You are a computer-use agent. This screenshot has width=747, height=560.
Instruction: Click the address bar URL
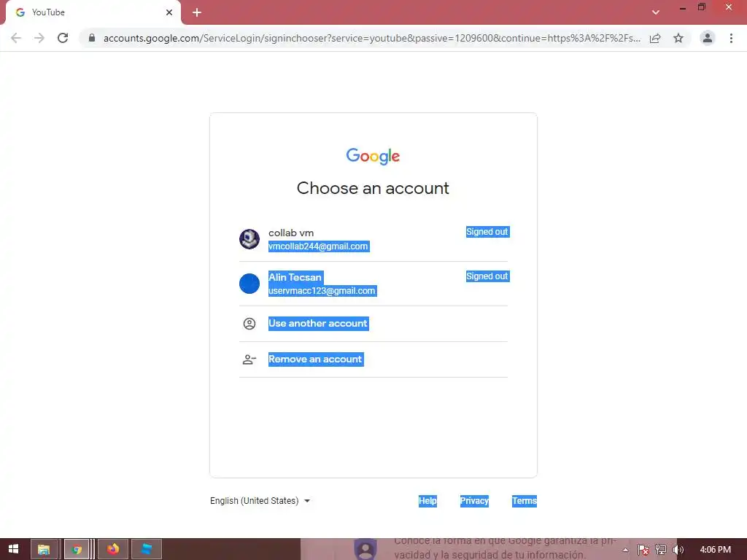coord(371,38)
